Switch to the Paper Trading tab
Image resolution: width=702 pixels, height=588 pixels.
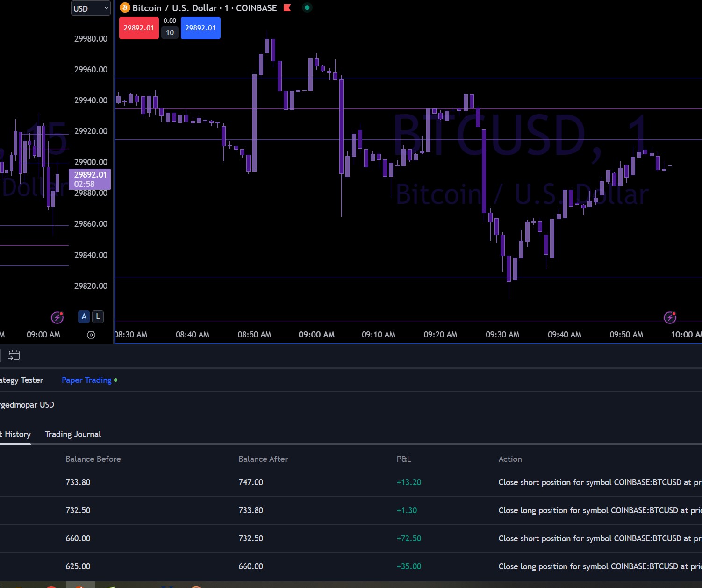click(x=87, y=380)
